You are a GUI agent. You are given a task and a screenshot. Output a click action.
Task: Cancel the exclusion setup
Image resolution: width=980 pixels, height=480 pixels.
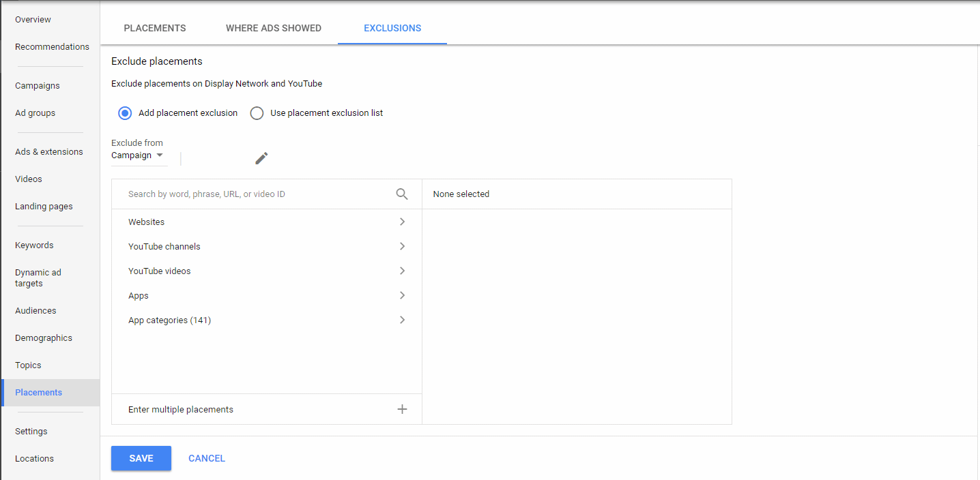point(206,457)
